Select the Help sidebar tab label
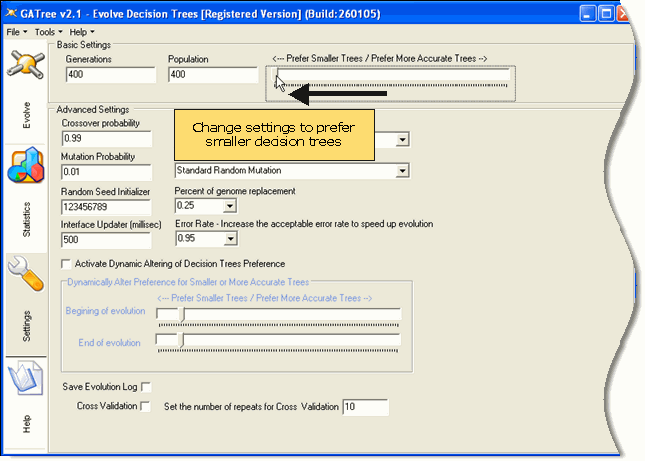 click(x=26, y=424)
